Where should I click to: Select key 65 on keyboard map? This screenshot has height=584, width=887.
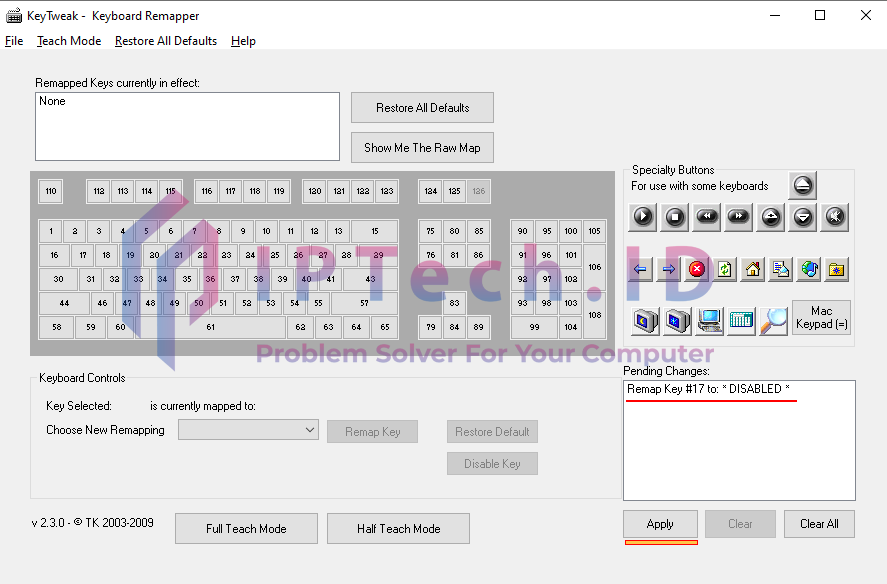(385, 327)
